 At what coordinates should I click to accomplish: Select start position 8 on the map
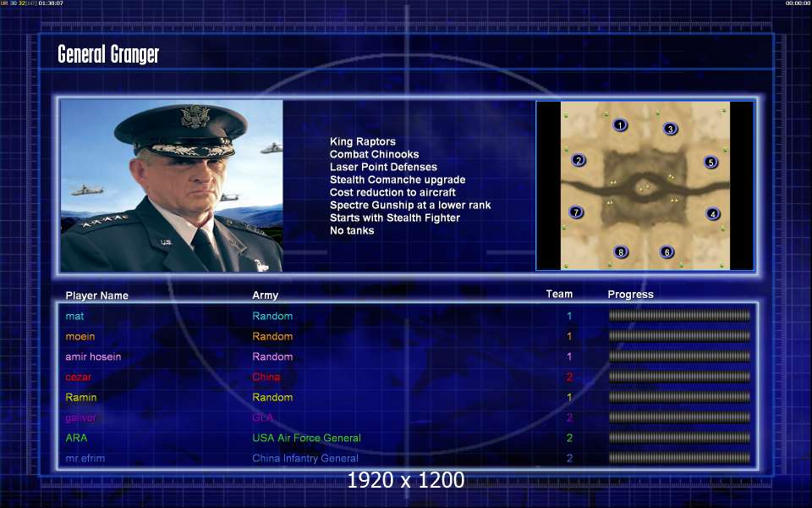point(620,252)
